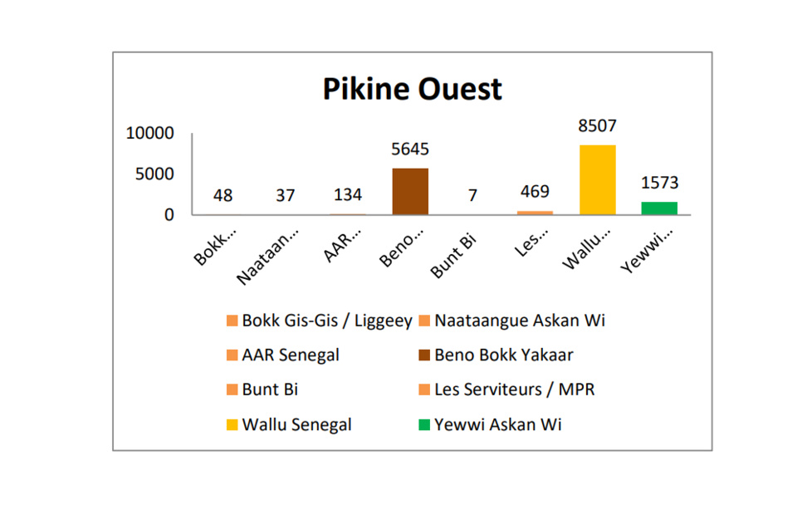Click the data label 37
Image resolution: width=812 pixels, height=529 pixels.
point(286,195)
